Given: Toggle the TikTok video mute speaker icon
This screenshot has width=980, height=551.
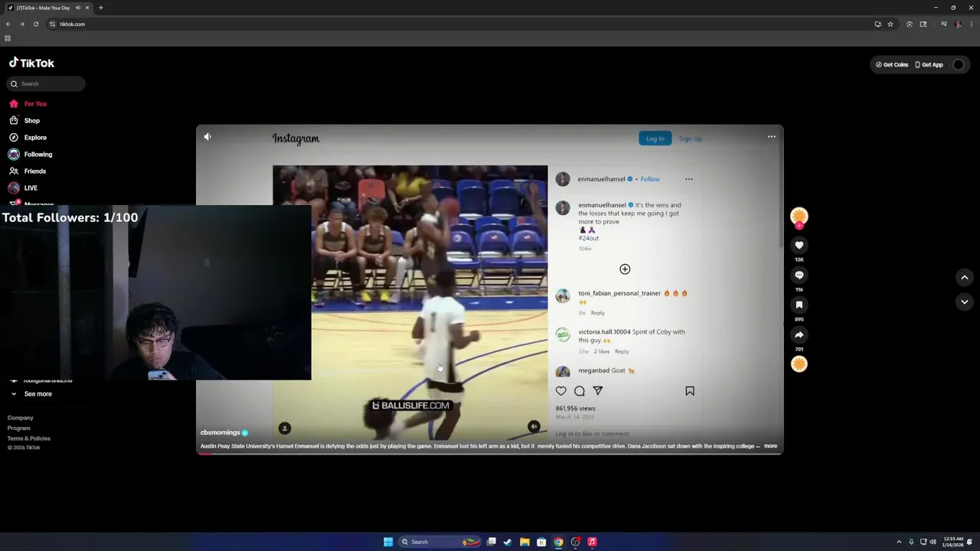Looking at the screenshot, I should click(x=207, y=136).
